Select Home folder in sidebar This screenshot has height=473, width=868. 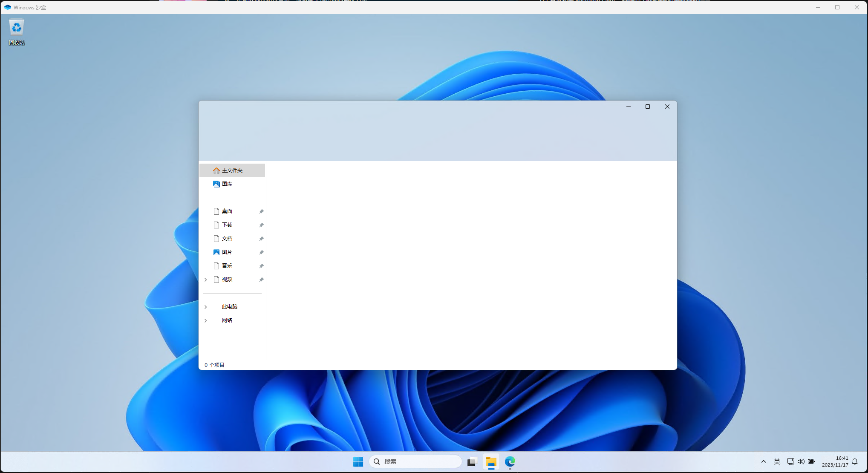click(232, 170)
